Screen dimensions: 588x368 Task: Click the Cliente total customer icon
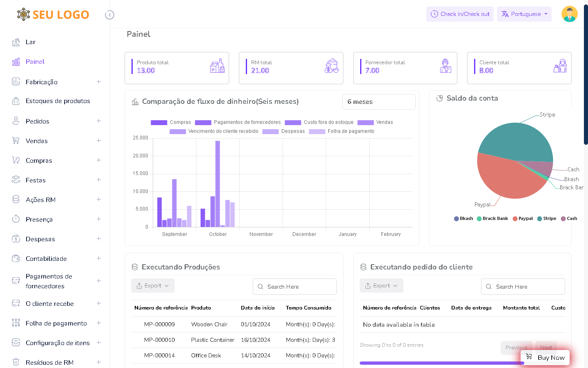(560, 66)
